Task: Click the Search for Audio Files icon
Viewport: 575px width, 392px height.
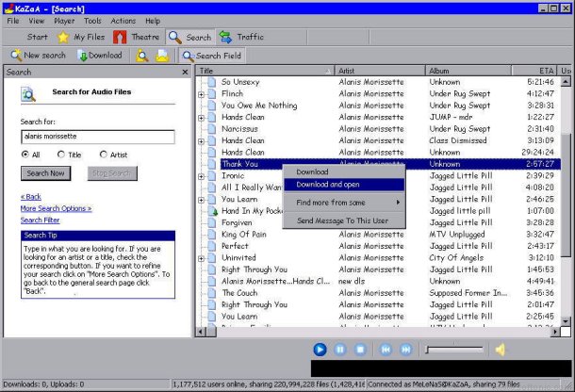Action: (x=28, y=94)
